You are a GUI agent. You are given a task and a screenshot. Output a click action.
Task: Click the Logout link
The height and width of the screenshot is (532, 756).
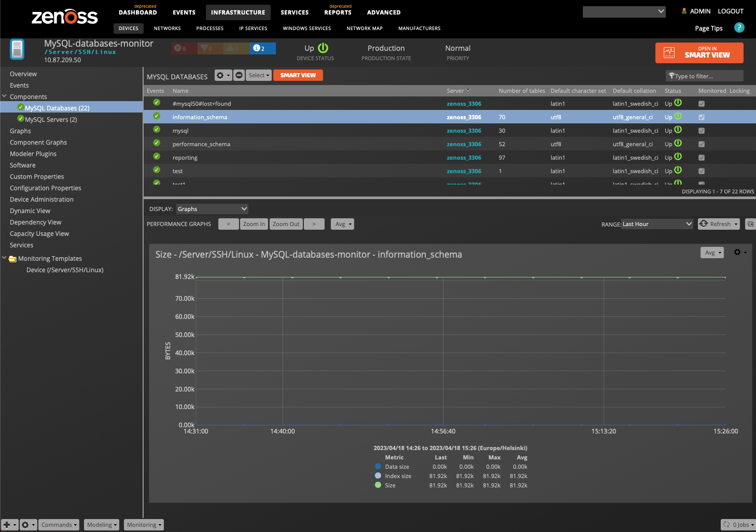(x=731, y=11)
